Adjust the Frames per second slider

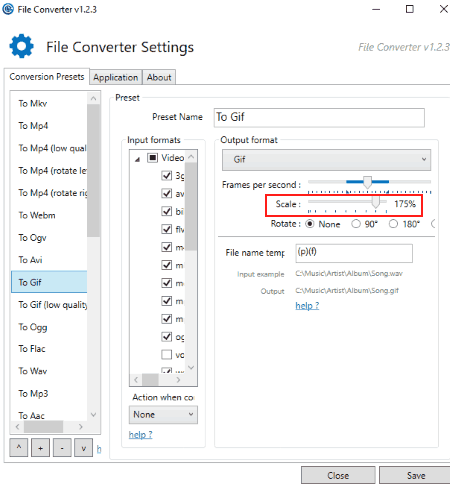coord(367,182)
